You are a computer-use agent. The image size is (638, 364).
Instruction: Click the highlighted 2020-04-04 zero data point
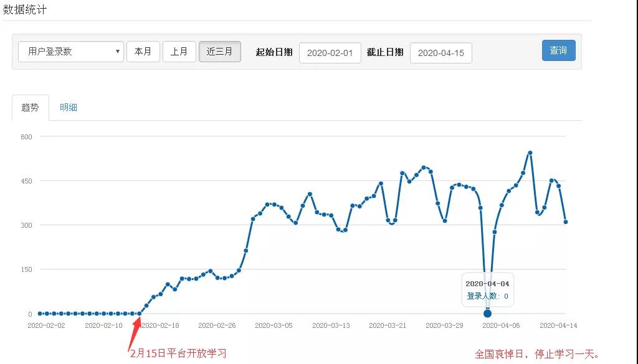[487, 313]
